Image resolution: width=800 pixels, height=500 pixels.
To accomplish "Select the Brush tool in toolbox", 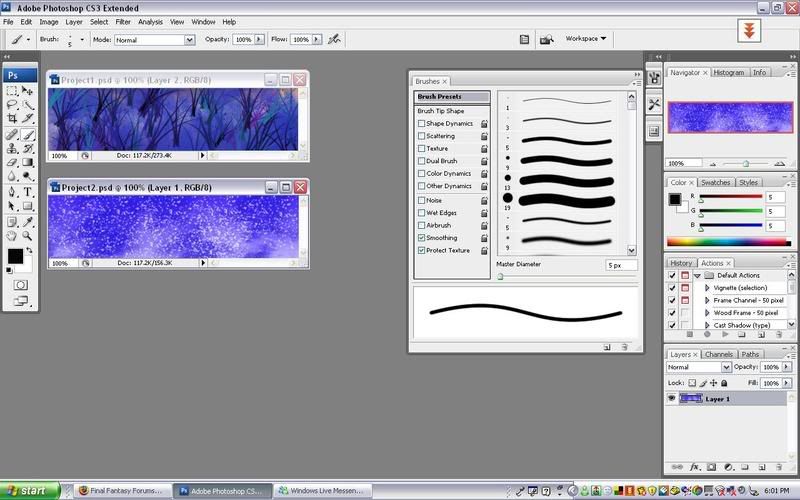I will [28, 133].
